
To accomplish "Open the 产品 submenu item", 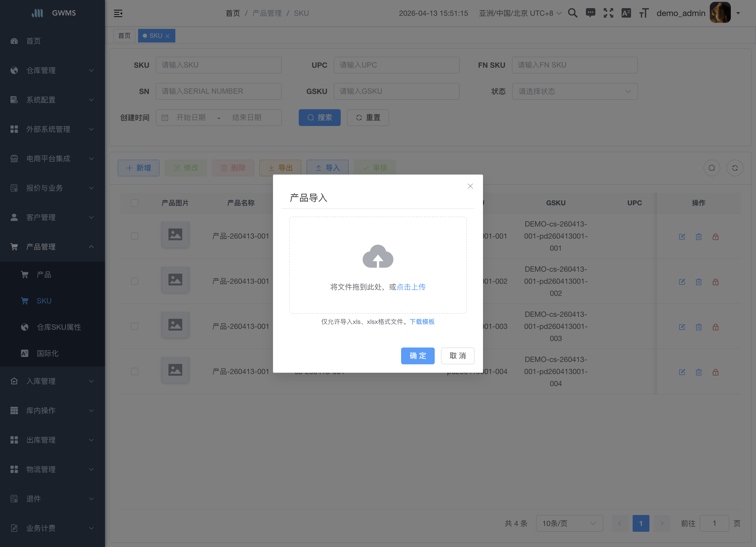I will (52, 274).
